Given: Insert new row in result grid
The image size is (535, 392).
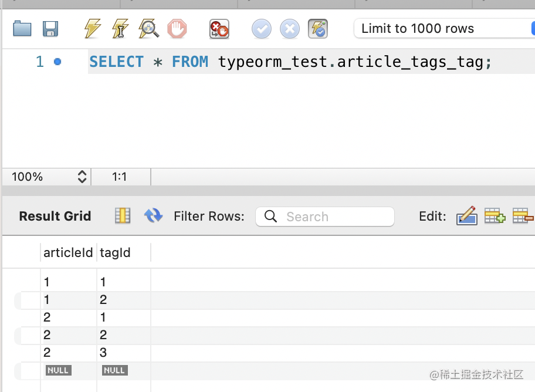Looking at the screenshot, I should click(x=495, y=216).
